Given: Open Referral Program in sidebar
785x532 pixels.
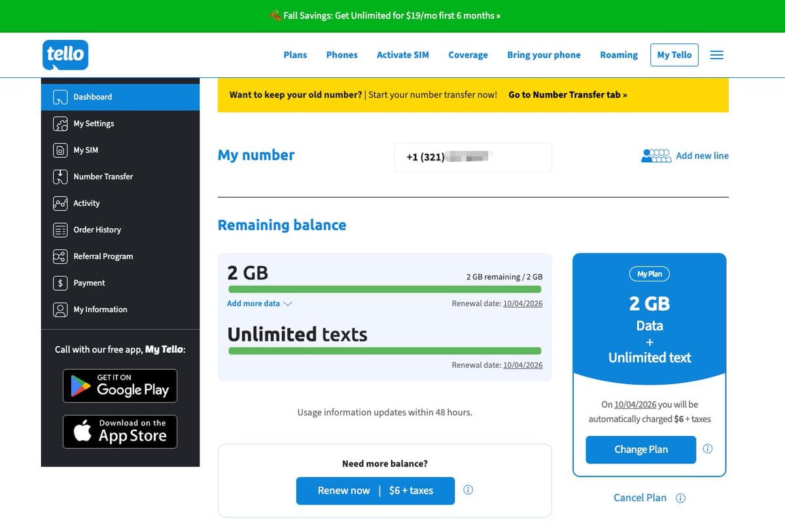Looking at the screenshot, I should point(120,257).
